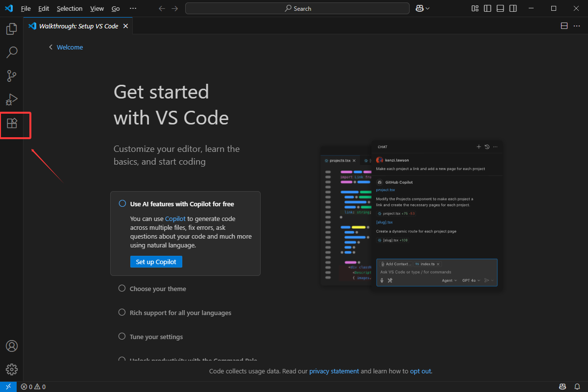Open the privacy statement link
The height and width of the screenshot is (392, 588).
click(334, 371)
